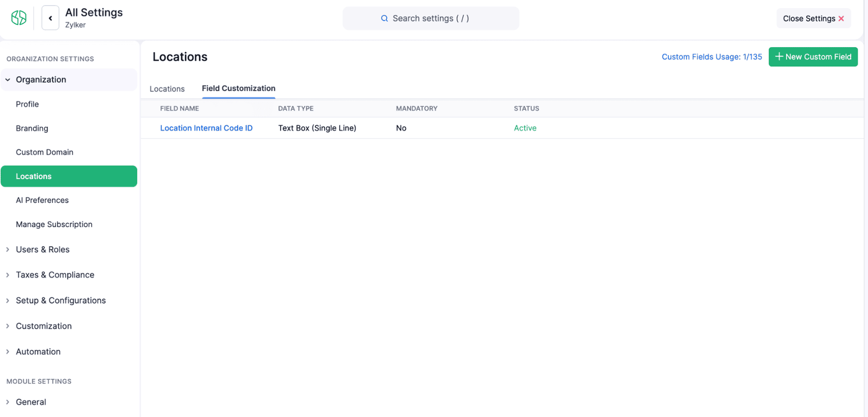The image size is (868, 417).
Task: Open Profile settings in sidebar
Action: (27, 104)
